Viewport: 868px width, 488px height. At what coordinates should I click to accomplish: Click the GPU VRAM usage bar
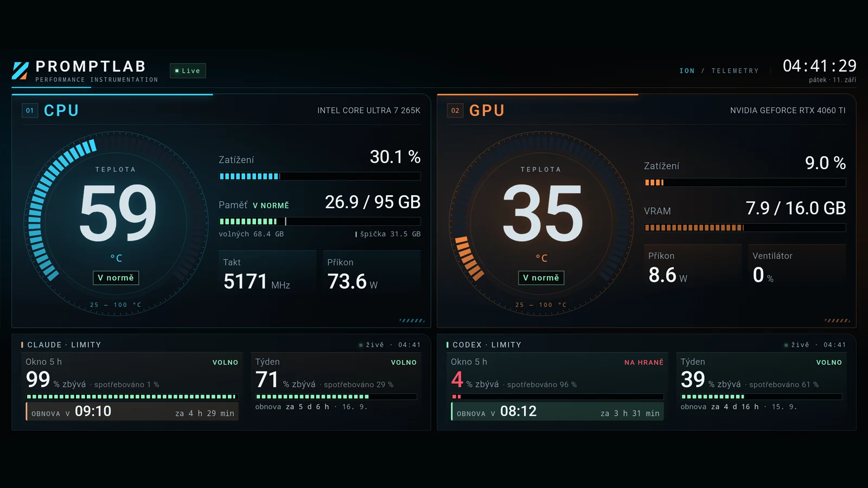[745, 228]
